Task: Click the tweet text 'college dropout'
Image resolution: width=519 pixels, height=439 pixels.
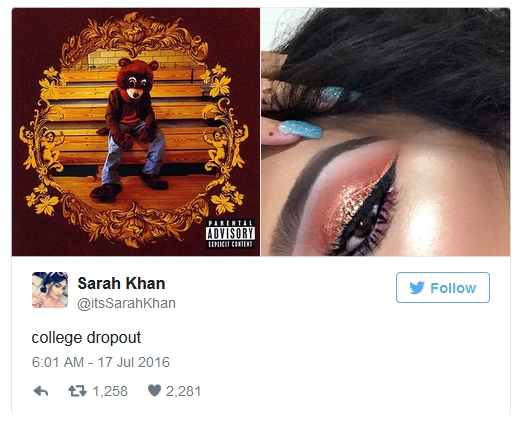Action: [x=86, y=337]
